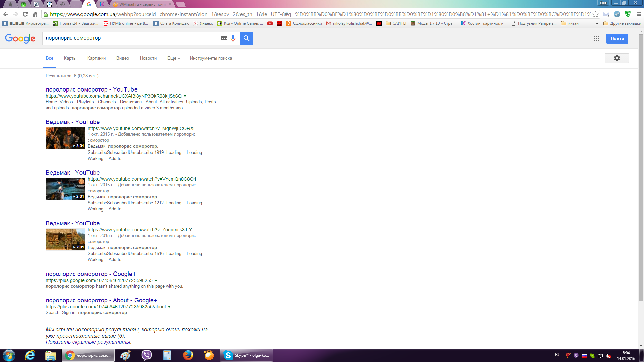Screen dimensions: 644x362
Task: Open video thumbnail for Ведьмак 1919 result
Action: click(65, 138)
